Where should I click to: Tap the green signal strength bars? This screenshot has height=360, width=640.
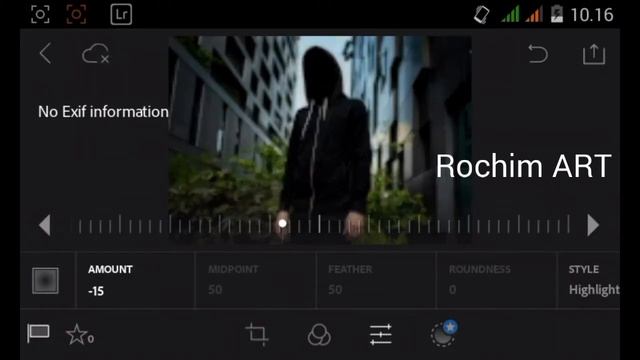(510, 14)
